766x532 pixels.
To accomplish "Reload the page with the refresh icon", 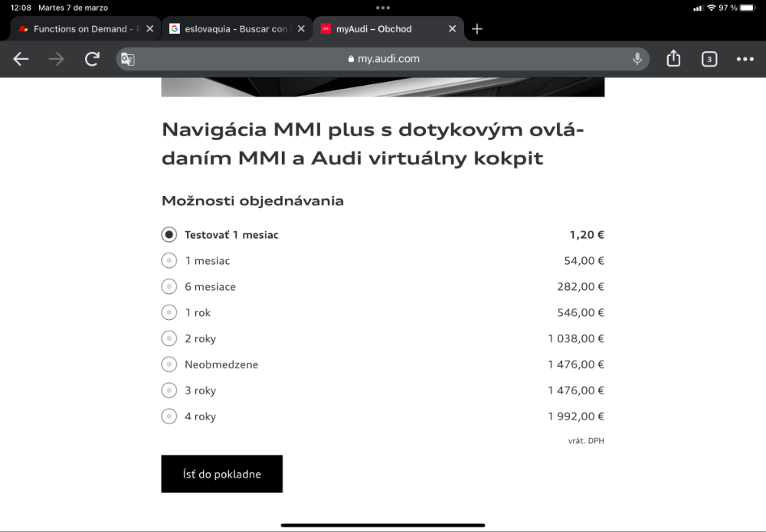I will click(92, 59).
